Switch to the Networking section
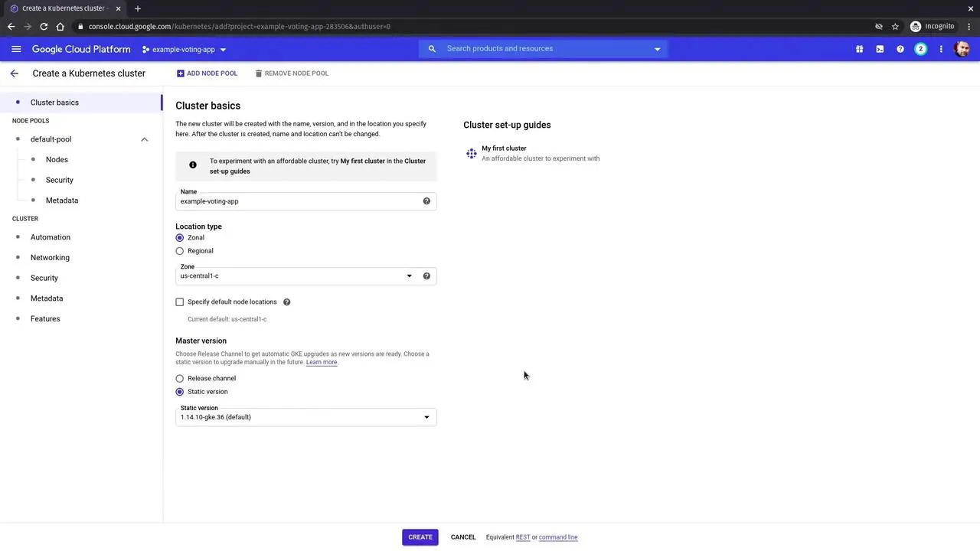Screen dimensions: 980x551 (50, 257)
